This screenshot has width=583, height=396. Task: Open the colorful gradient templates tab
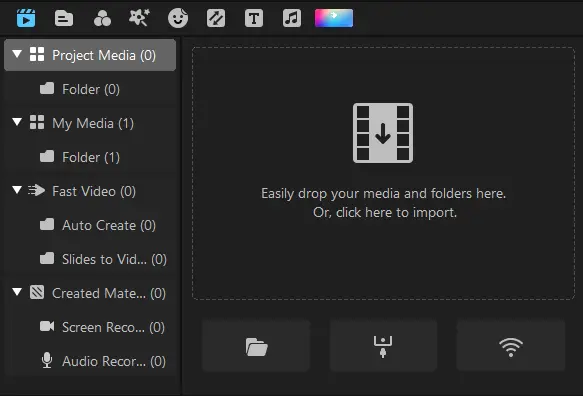334,18
